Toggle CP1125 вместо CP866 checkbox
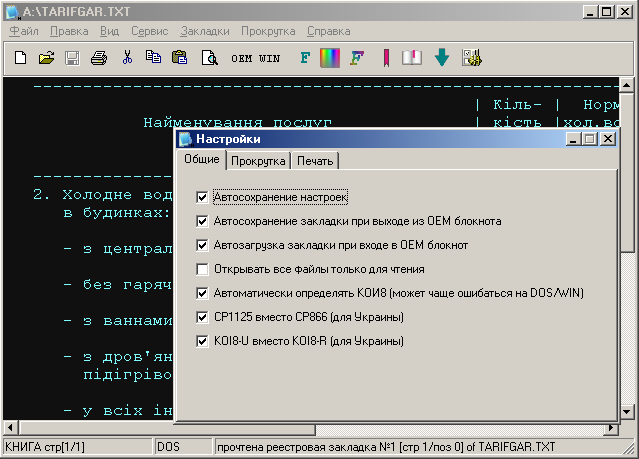The height and width of the screenshot is (459, 639). [x=202, y=317]
